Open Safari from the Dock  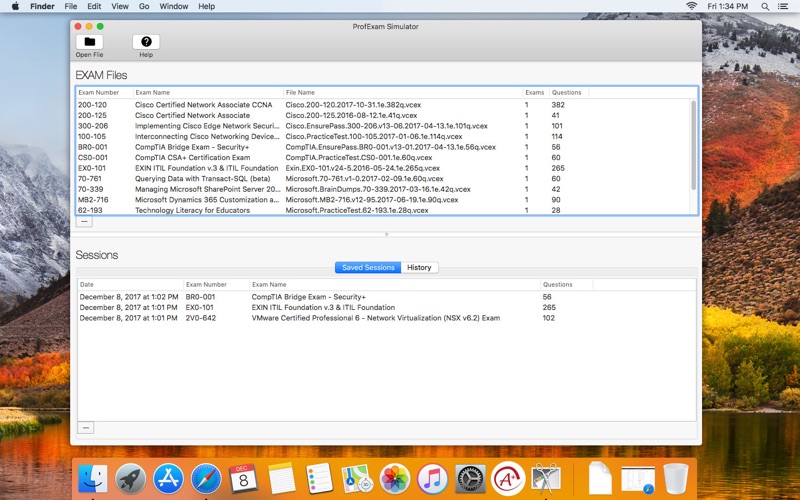click(x=206, y=479)
